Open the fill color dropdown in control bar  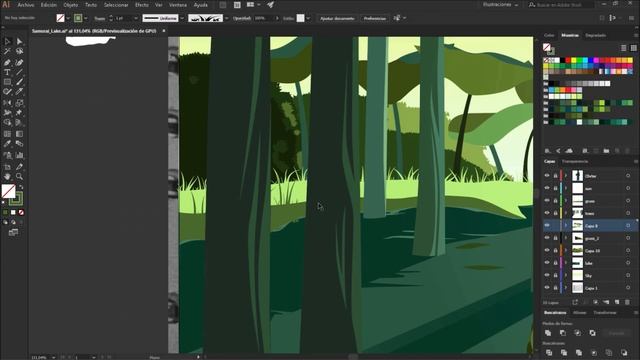[68, 18]
